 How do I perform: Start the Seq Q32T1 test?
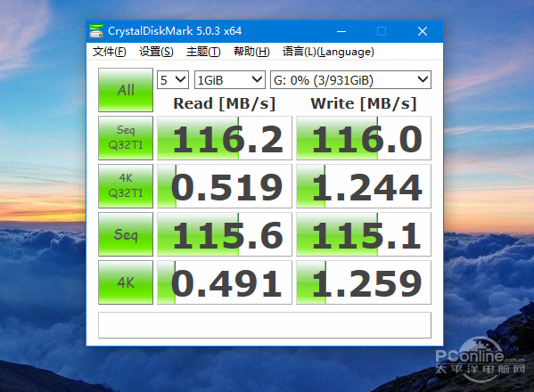tap(126, 138)
